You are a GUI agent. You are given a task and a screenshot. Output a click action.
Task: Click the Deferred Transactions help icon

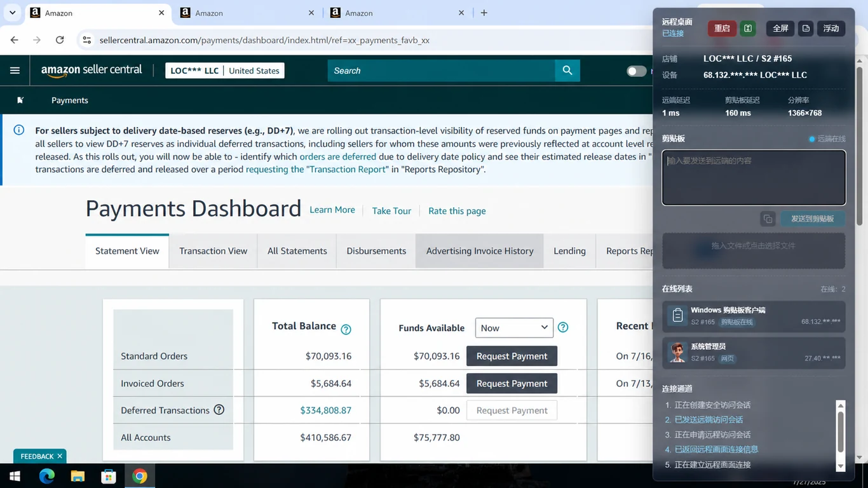pyautogui.click(x=219, y=410)
